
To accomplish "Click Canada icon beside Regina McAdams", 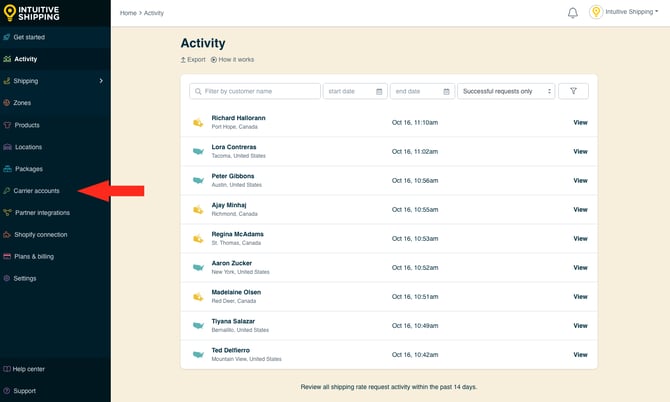I will pos(198,239).
